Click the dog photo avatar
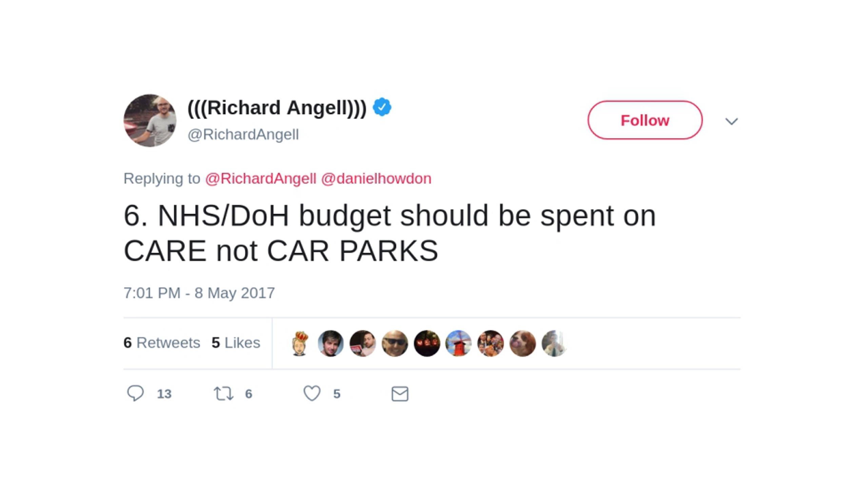 click(x=522, y=343)
